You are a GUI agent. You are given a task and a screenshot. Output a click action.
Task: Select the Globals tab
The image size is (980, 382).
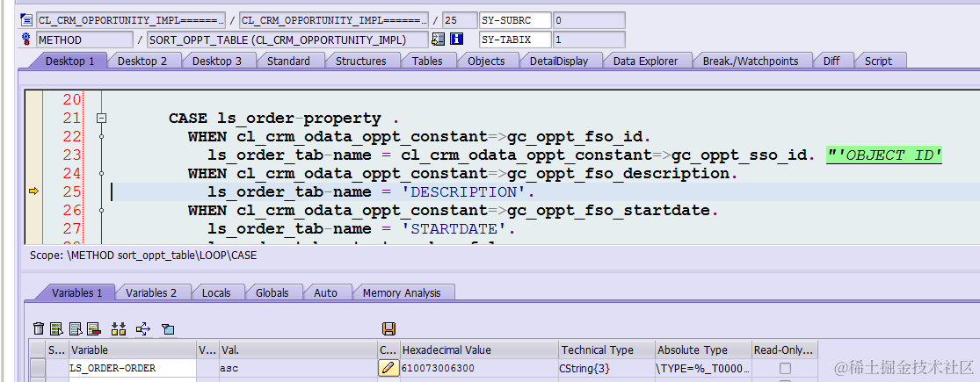[272, 292]
